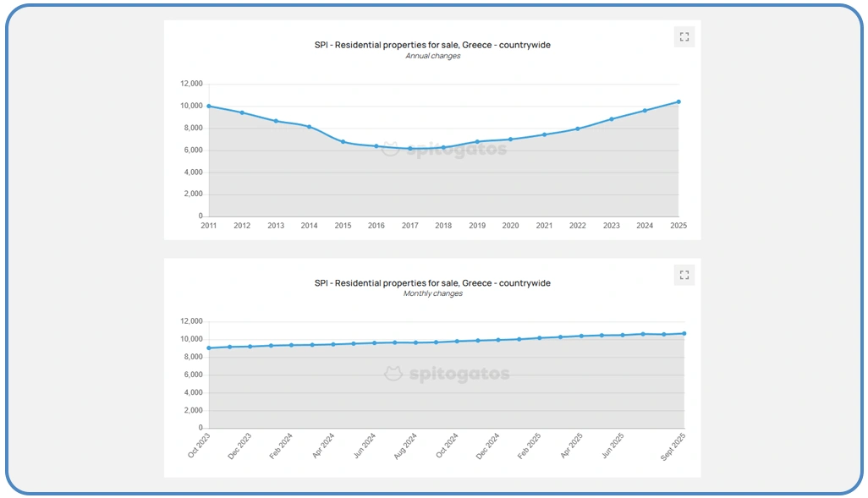Click the Oct 2023 data point on the monthly chart
Screen dimensions: 868x498
point(209,348)
